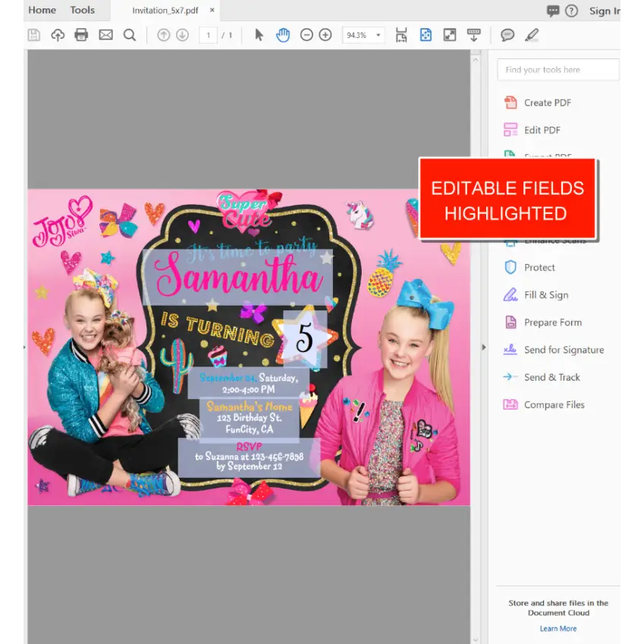Email the document via the envelope icon

(x=105, y=35)
